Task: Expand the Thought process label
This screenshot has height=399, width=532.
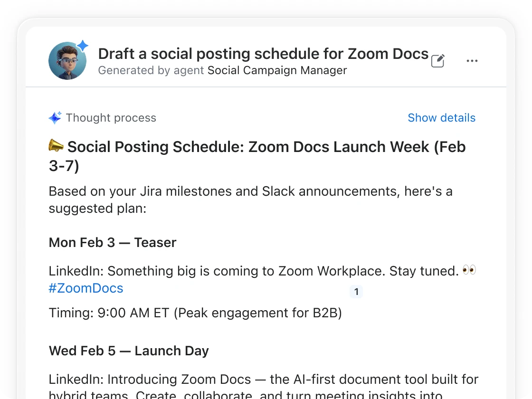Action: click(111, 118)
